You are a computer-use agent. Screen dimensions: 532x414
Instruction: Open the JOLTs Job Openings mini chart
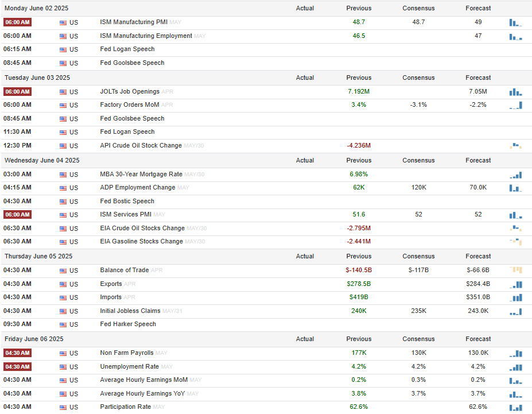(515, 92)
